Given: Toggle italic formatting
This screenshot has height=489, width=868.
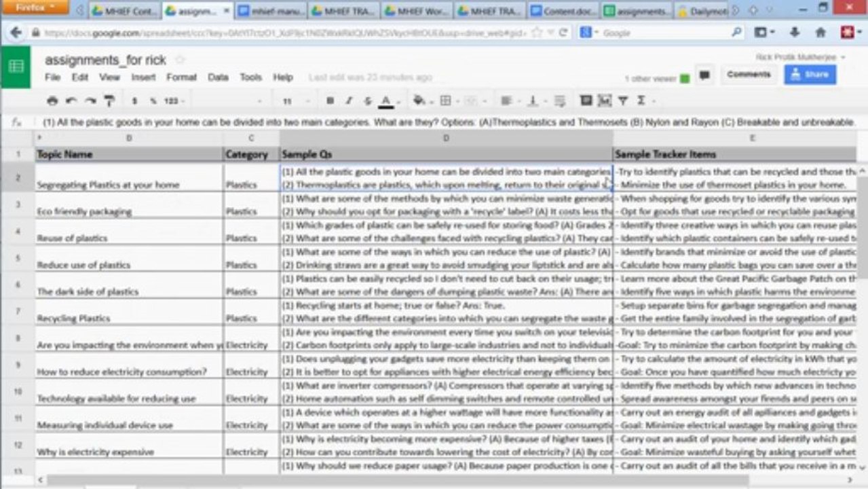Looking at the screenshot, I should pyautogui.click(x=349, y=101).
